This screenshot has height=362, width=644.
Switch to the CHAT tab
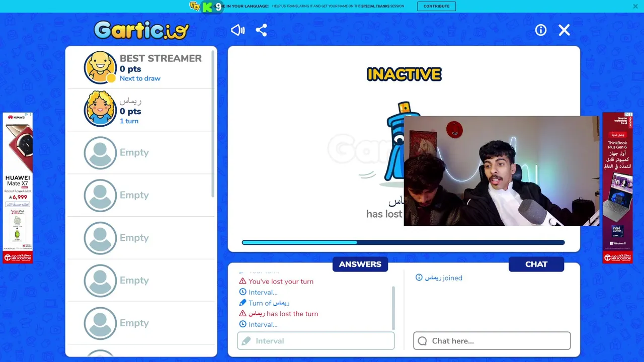[536, 264]
